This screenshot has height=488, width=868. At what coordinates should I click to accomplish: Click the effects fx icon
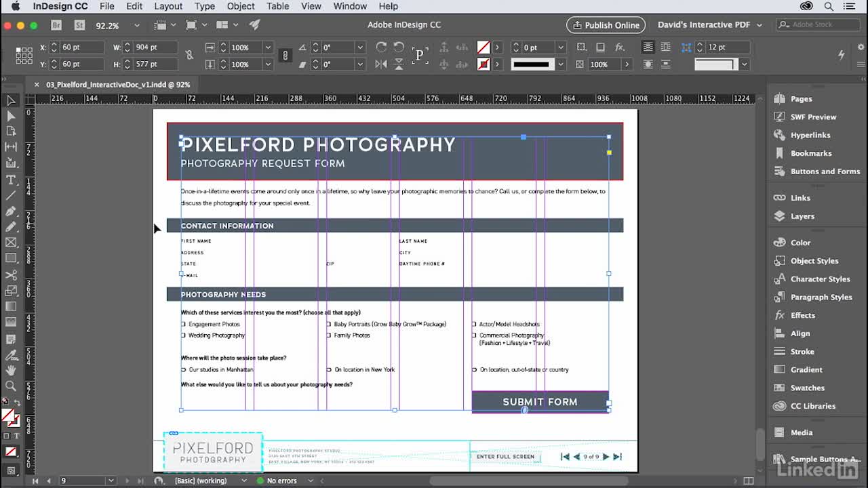tap(620, 47)
